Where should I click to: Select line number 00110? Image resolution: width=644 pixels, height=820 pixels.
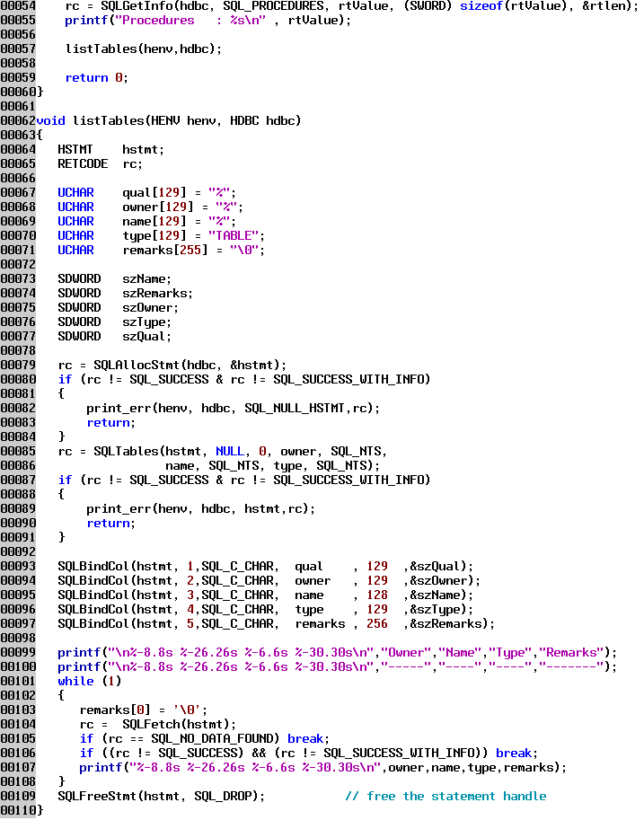click(18, 812)
